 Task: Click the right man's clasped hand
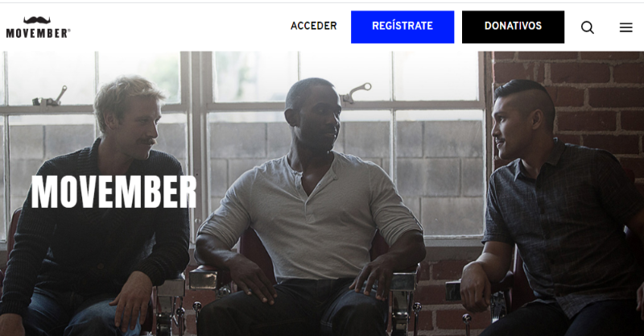[477, 287]
